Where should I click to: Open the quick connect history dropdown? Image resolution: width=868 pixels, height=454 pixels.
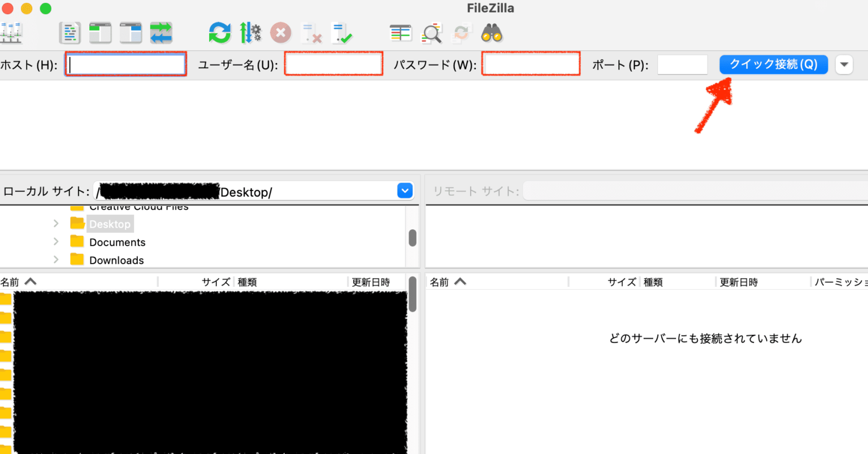point(844,64)
